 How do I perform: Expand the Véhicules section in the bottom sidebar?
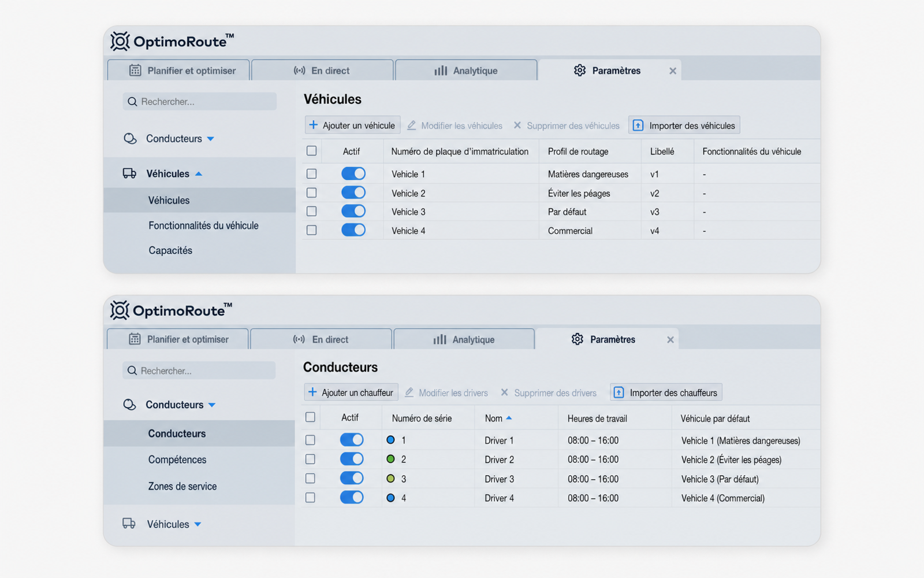tap(198, 524)
